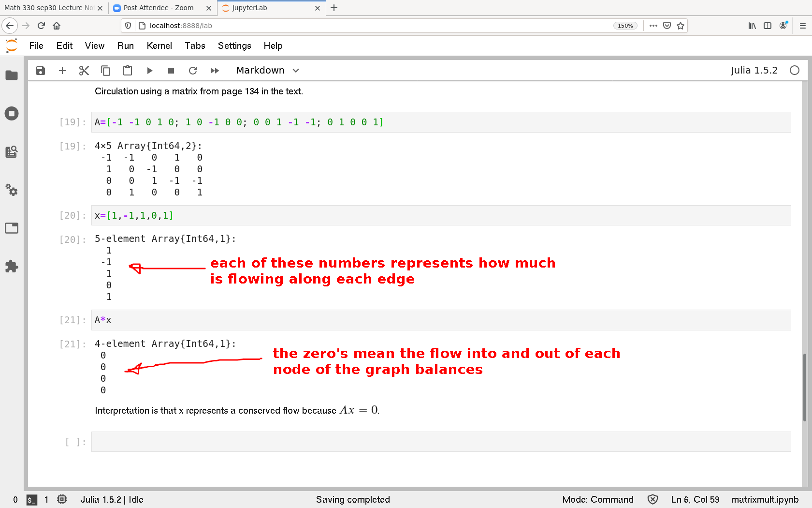Restart kernel and run all cells
This screenshot has width=812, height=508.
point(215,71)
